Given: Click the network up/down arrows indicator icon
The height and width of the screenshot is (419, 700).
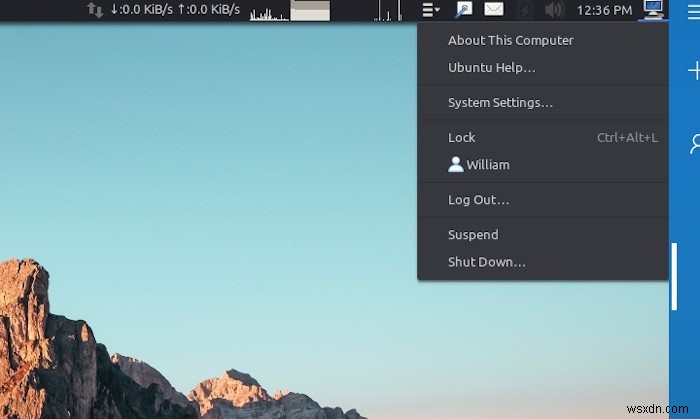Looking at the screenshot, I should (94, 10).
